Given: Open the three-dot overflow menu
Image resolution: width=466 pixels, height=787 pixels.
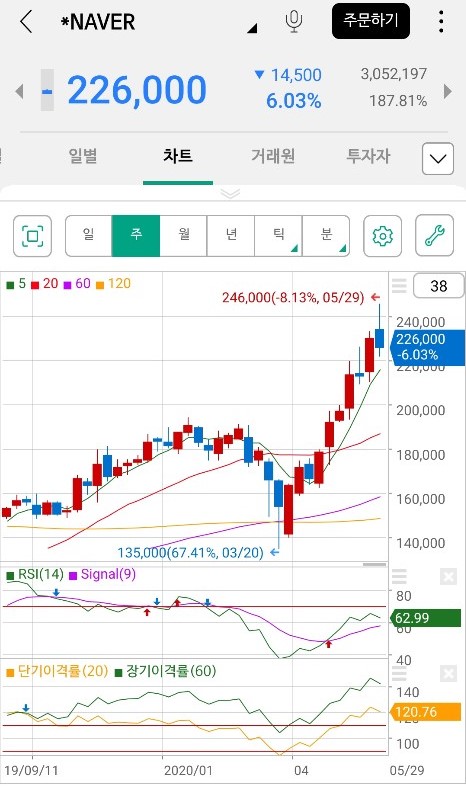Looking at the screenshot, I should pos(441,22).
